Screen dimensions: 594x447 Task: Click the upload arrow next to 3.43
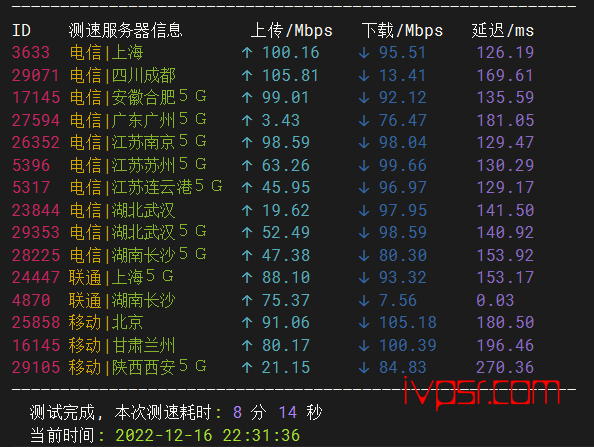[x=247, y=120]
